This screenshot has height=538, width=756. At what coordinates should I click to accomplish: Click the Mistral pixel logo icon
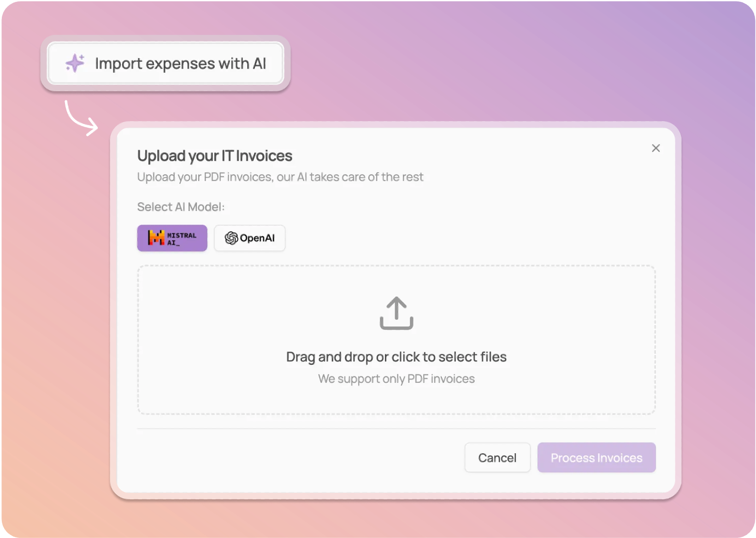pos(156,238)
